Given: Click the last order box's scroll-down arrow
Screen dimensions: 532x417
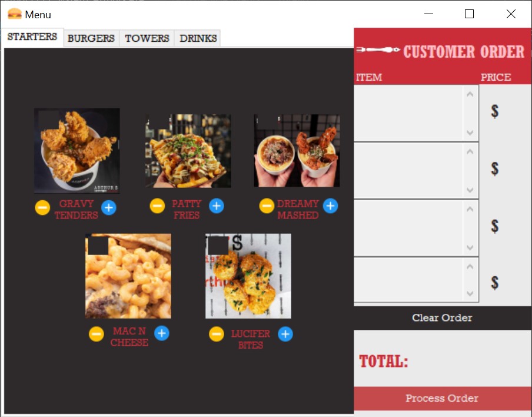Looking at the screenshot, I should 470,293.
